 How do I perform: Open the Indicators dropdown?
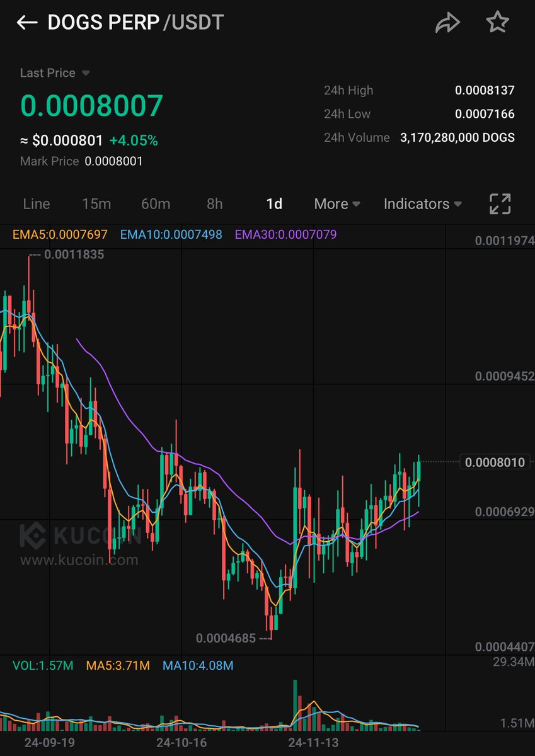pos(423,204)
